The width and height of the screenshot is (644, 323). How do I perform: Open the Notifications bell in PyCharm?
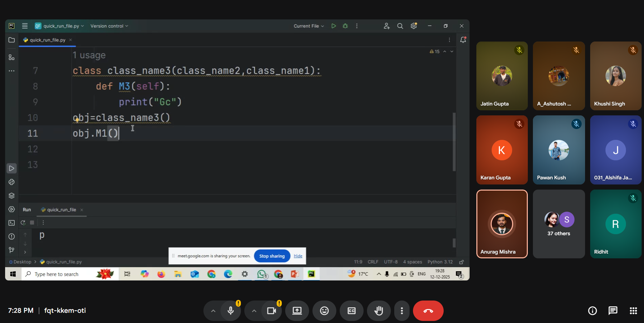point(463,39)
